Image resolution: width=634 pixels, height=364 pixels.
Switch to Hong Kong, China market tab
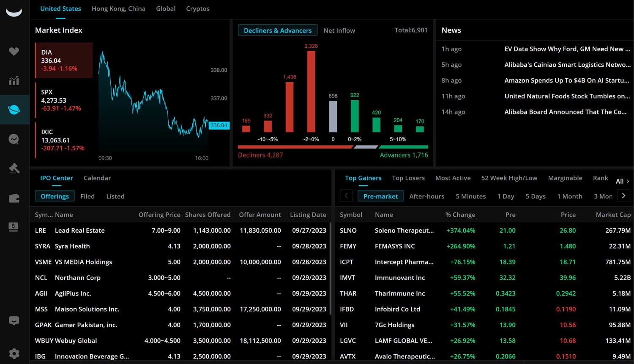click(118, 8)
